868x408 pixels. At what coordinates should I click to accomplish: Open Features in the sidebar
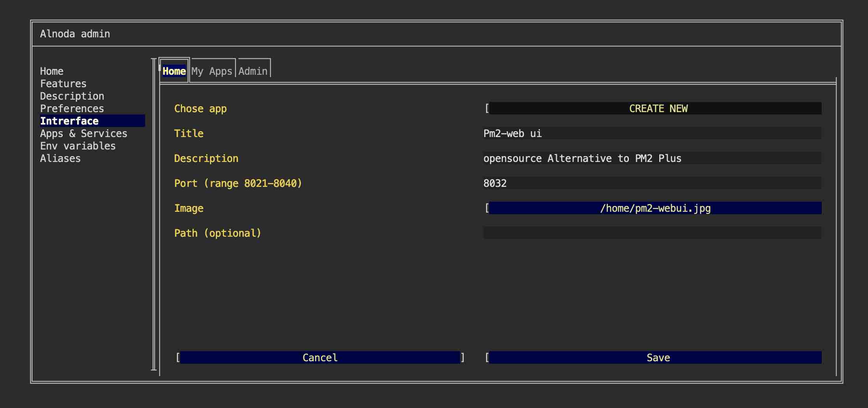click(63, 84)
